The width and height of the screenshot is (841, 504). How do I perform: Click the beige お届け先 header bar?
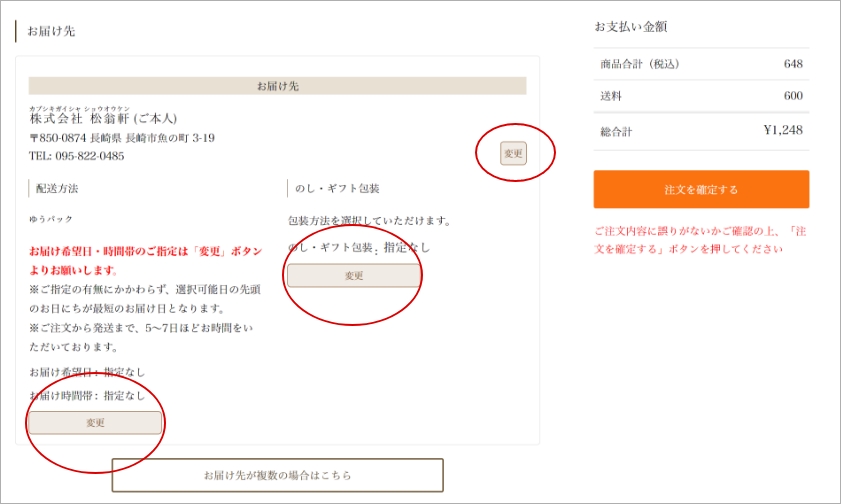pyautogui.click(x=277, y=86)
